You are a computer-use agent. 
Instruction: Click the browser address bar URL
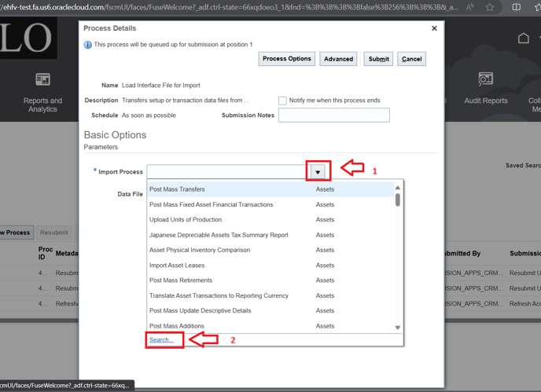point(229,7)
